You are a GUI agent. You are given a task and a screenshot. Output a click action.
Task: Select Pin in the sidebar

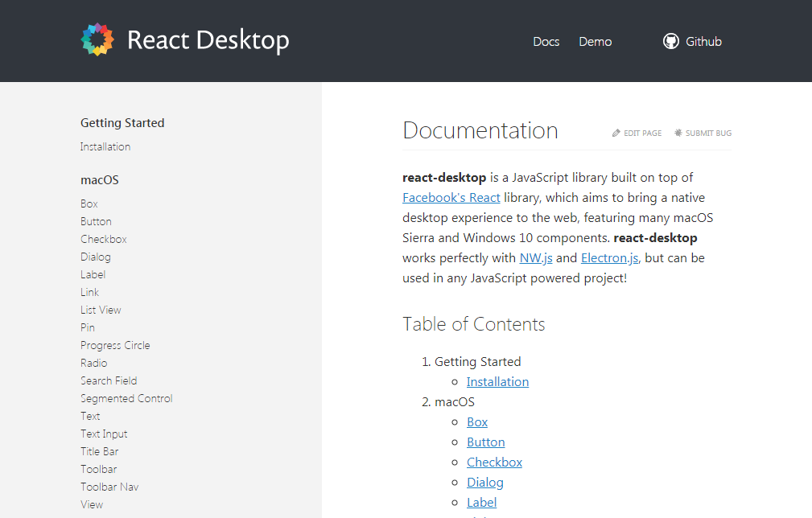[88, 327]
